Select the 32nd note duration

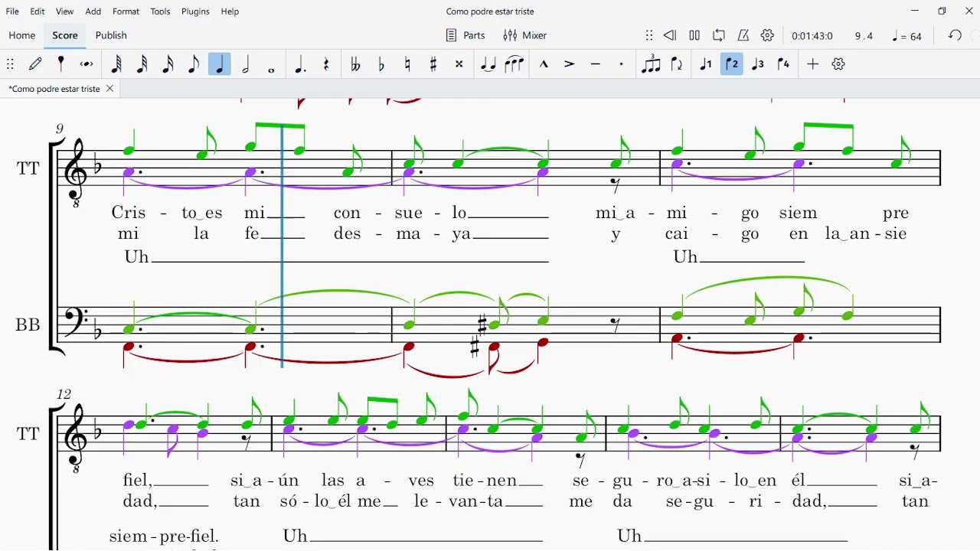click(x=142, y=65)
